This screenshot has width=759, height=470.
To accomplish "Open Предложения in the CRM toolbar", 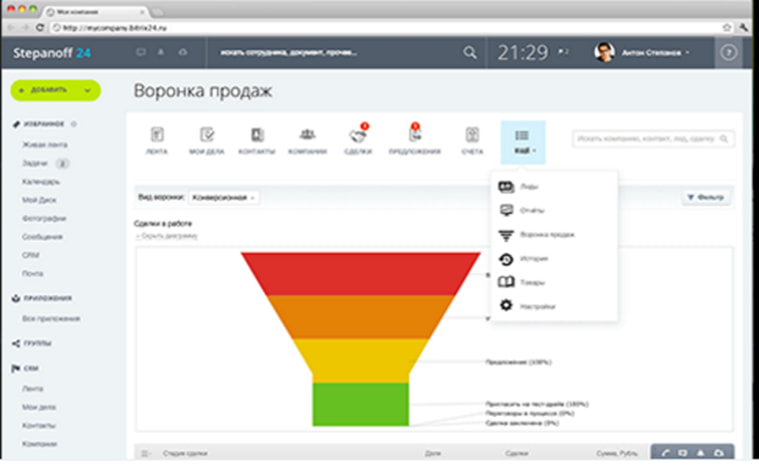I will click(x=415, y=141).
